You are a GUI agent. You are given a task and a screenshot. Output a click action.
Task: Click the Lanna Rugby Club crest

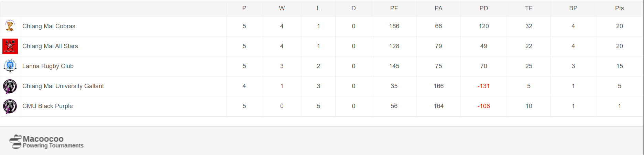tap(10, 66)
